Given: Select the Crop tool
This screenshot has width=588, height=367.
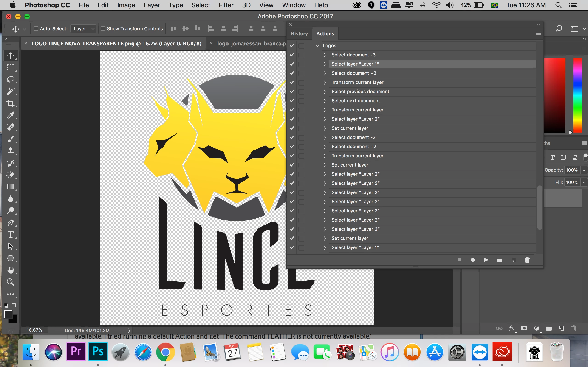Looking at the screenshot, I should [10, 103].
